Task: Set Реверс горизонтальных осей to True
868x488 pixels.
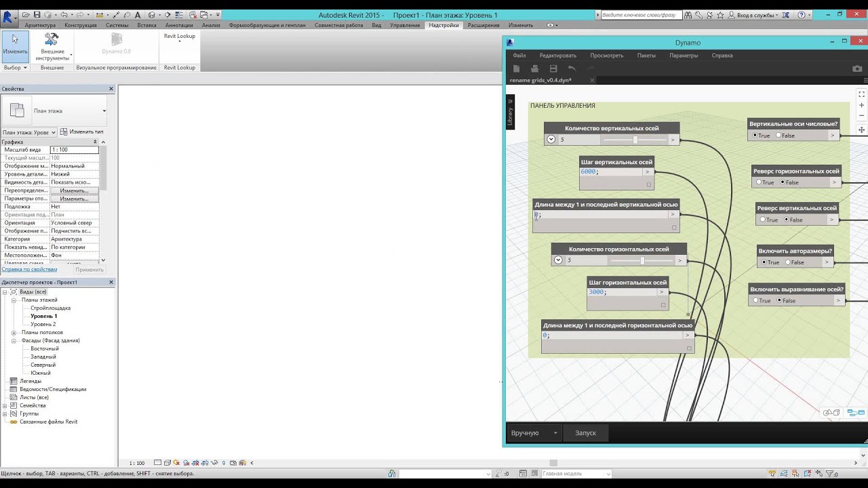Action: tap(759, 182)
